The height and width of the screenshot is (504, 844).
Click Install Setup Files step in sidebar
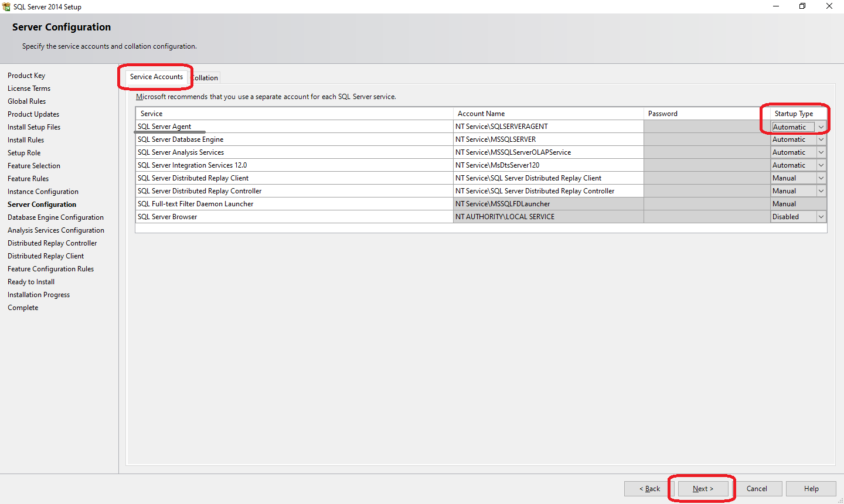[x=34, y=127]
